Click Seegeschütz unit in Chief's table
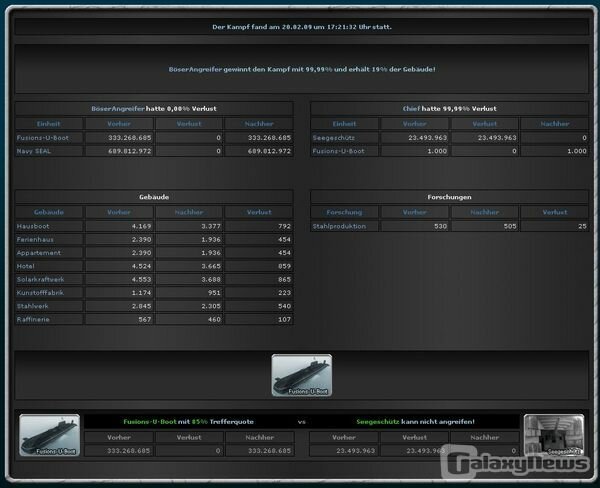600x488 pixels. point(333,138)
